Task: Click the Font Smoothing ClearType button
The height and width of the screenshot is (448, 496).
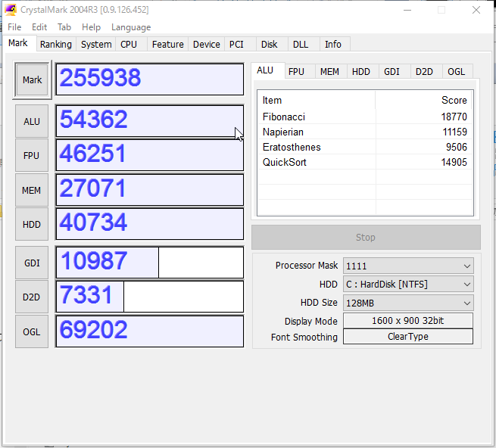Action: click(x=408, y=337)
